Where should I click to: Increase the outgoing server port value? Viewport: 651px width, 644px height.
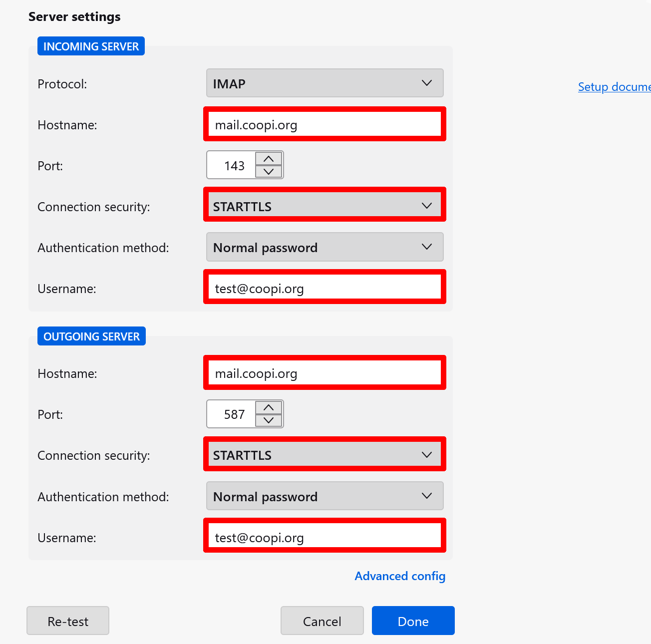coord(269,407)
